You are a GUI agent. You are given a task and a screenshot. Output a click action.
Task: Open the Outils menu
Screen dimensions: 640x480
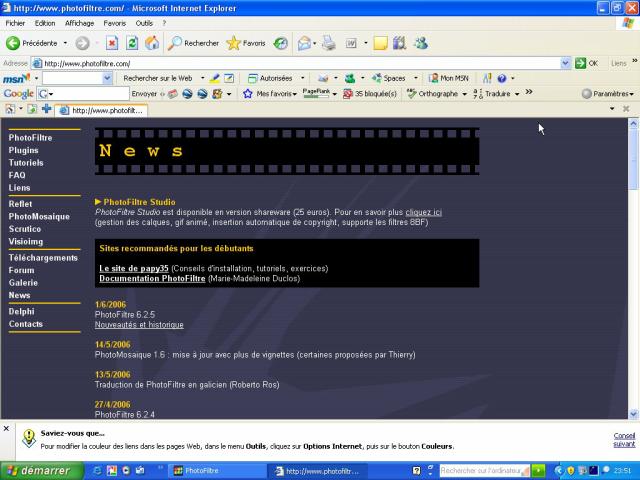pos(144,23)
